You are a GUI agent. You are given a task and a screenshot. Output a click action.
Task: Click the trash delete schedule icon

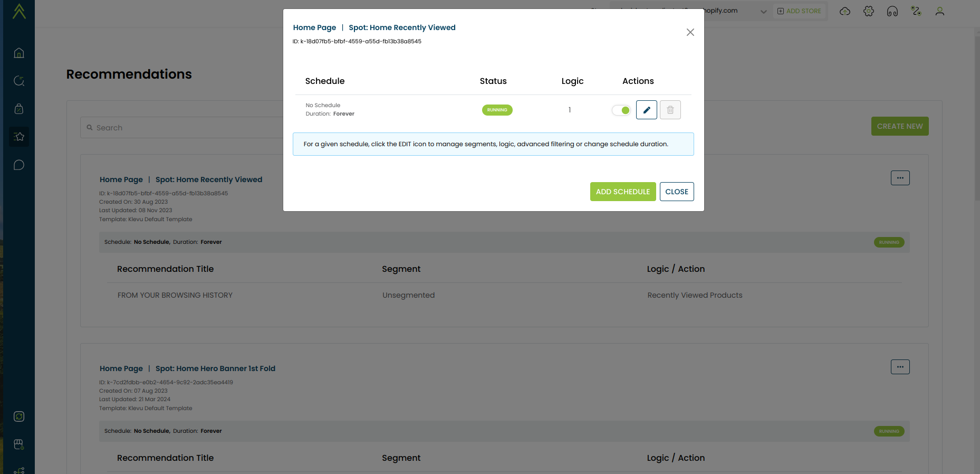click(x=670, y=110)
